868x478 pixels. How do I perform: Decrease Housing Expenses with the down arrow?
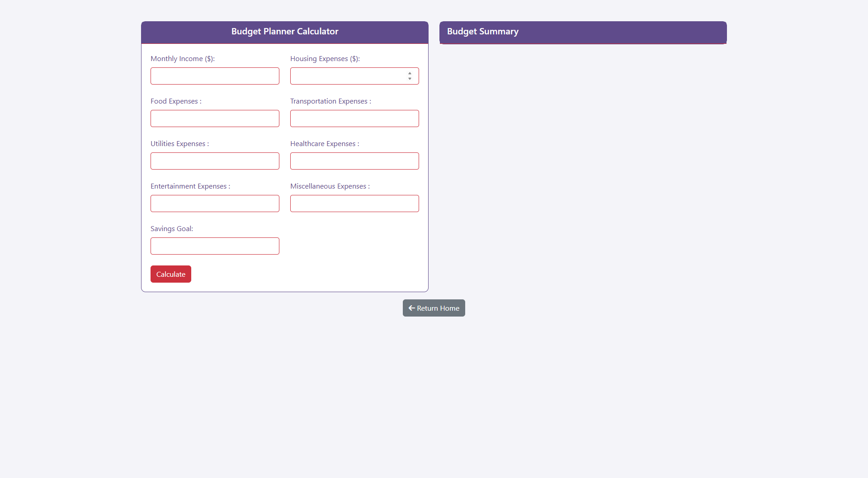pos(410,79)
